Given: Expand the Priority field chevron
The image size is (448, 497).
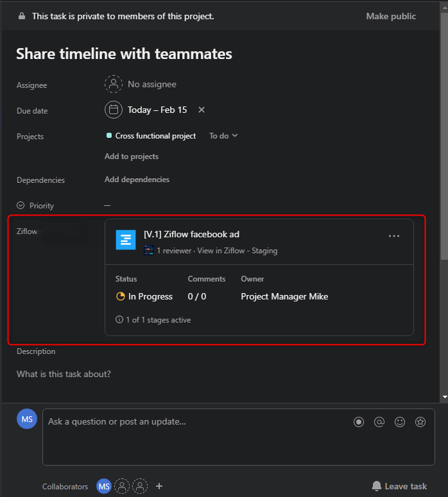Looking at the screenshot, I should [21, 205].
